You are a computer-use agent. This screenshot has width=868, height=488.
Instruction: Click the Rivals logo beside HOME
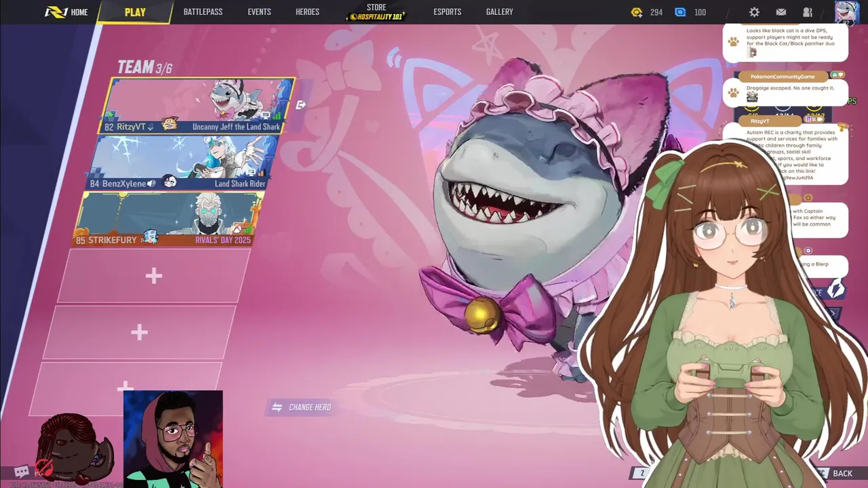click(x=56, y=12)
